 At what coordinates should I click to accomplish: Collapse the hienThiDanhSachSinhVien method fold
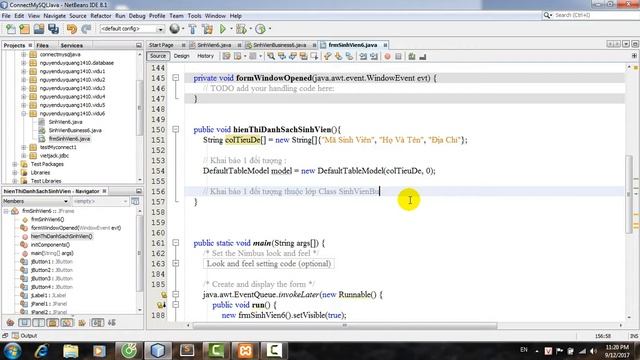(176, 129)
